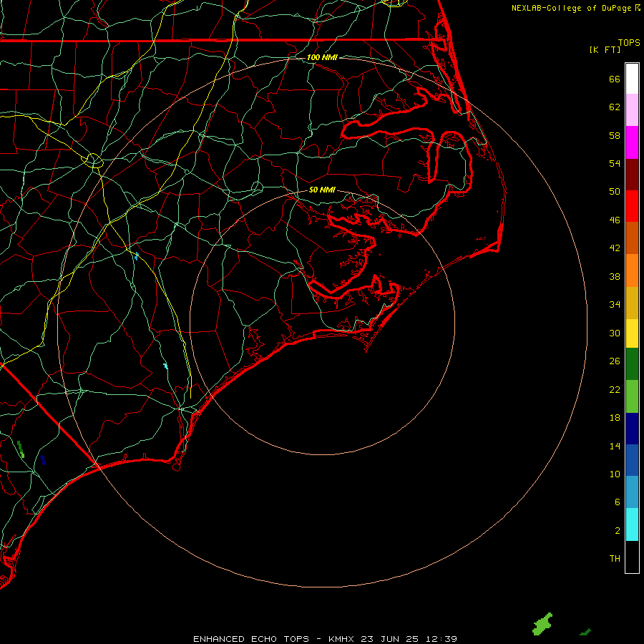Click the "30" legend value

click(x=615, y=333)
